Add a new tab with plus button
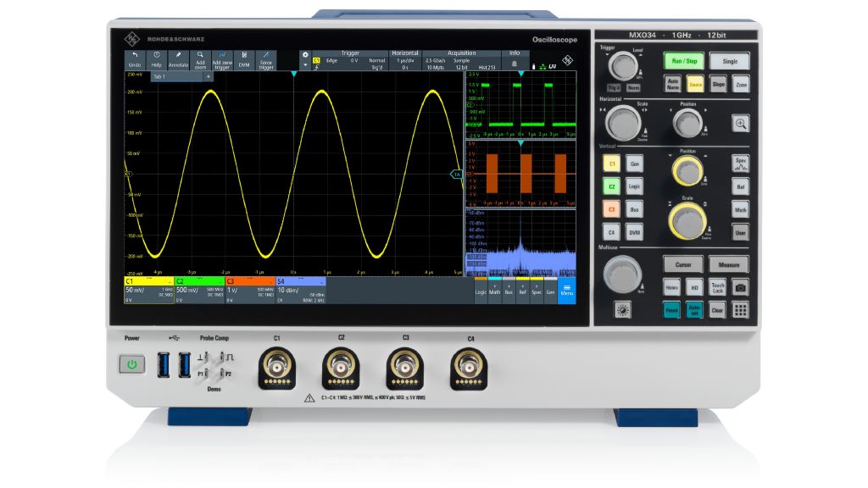Screen dimensions: 868x488 coord(209,76)
